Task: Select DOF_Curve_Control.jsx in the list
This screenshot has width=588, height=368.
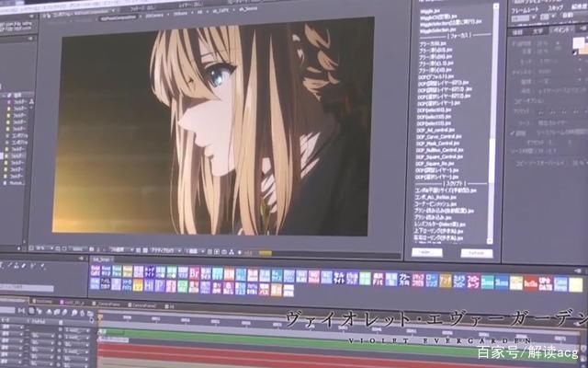Action: point(439,137)
